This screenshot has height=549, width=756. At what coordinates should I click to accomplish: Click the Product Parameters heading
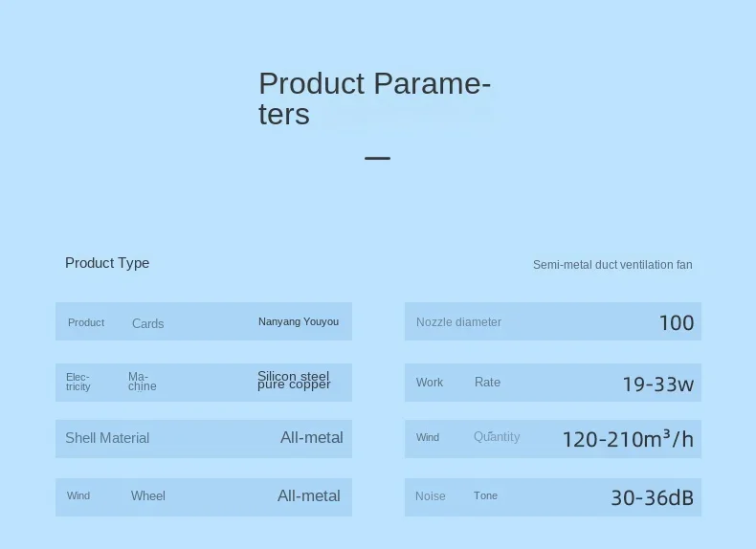point(374,99)
